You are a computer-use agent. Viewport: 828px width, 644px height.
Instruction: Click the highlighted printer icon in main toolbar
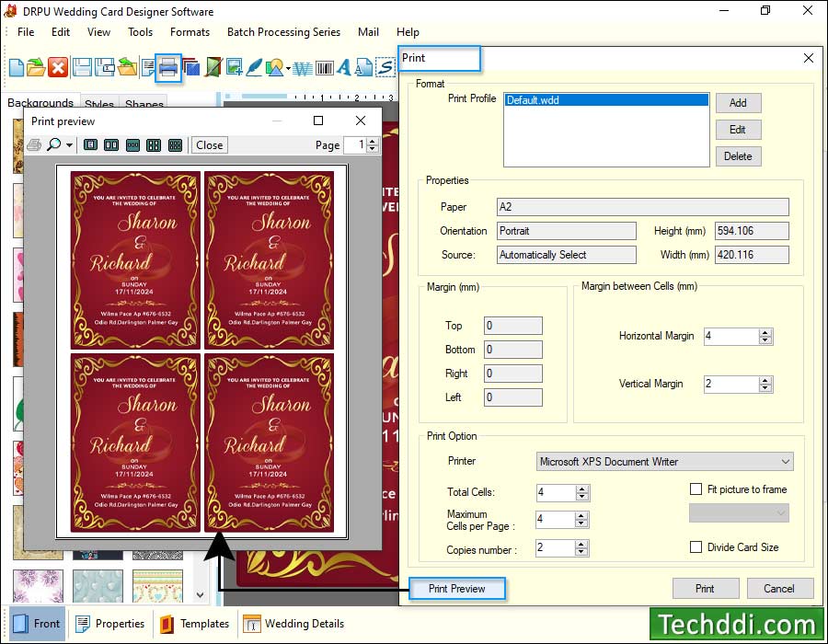click(168, 67)
